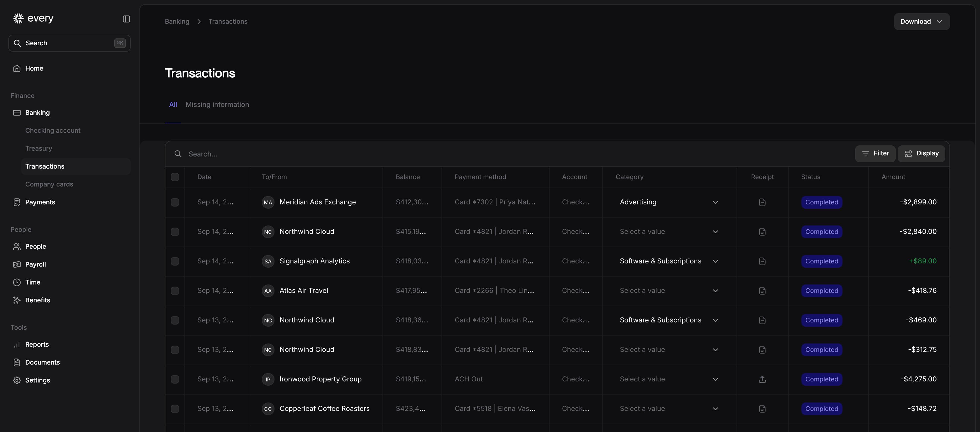View receipt for Signalgraph Analytics
The image size is (980, 432).
tap(762, 261)
